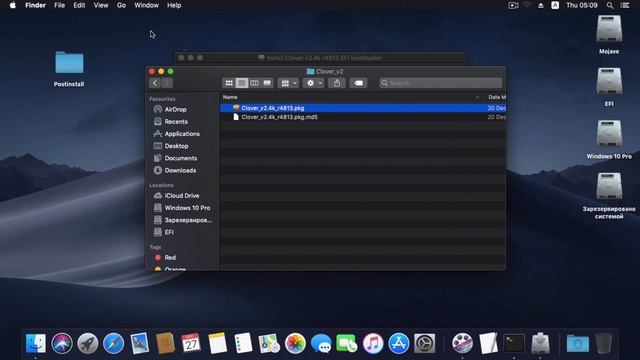
Task: Open Notification Center in menu bar
Action: (625, 5)
